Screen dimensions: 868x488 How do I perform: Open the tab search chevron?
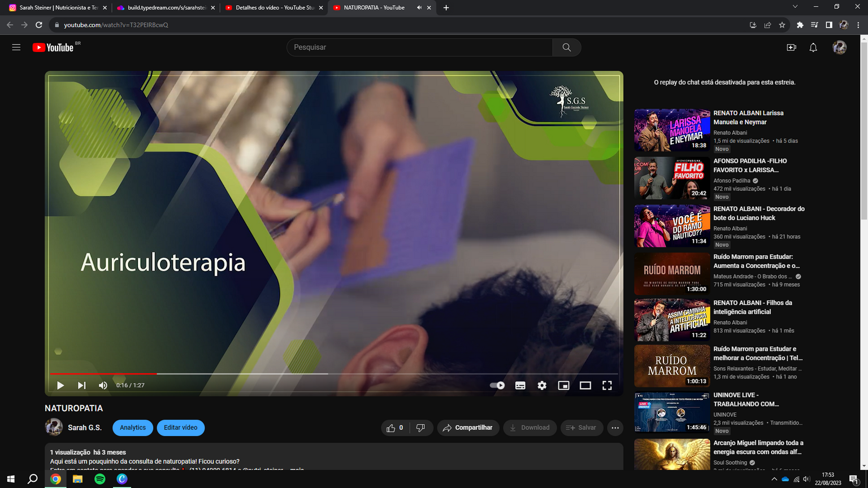coord(795,7)
